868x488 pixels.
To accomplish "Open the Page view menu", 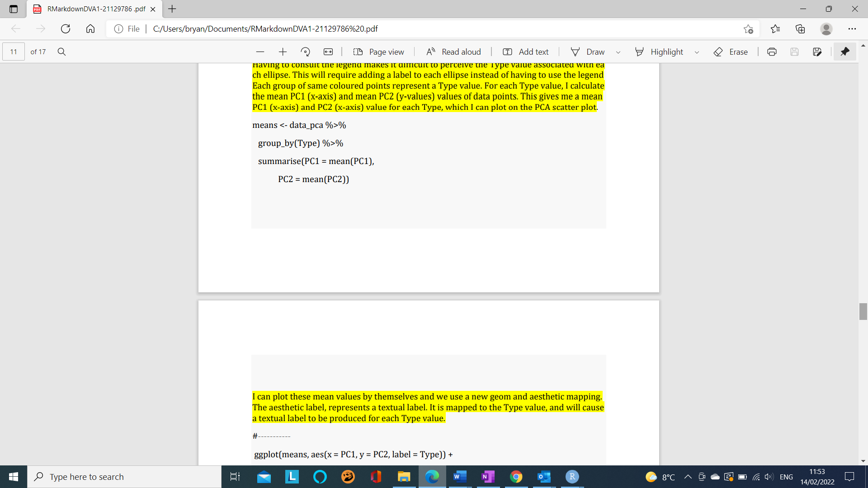I will (378, 52).
